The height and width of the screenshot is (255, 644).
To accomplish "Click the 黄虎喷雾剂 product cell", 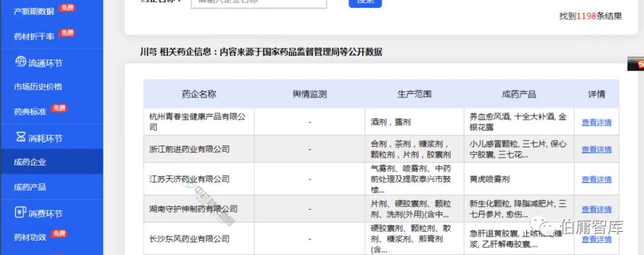I will pos(519,179).
